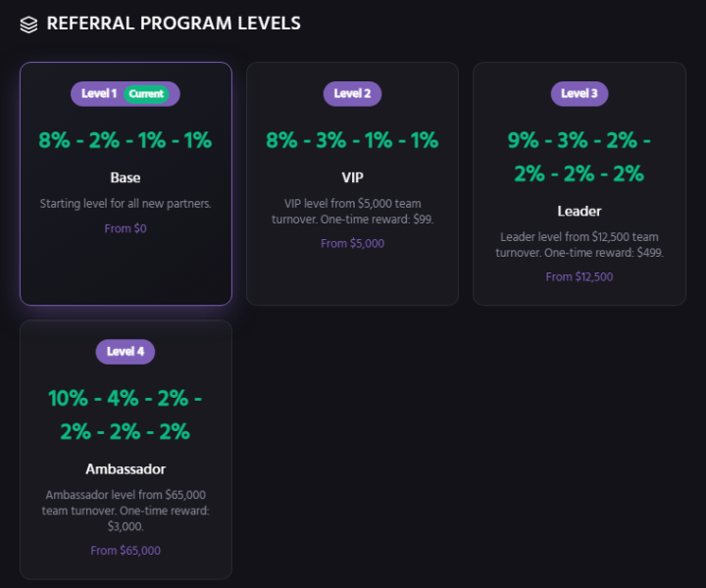
Task: Click the Ambassador card commission percentages
Action: coord(126,416)
